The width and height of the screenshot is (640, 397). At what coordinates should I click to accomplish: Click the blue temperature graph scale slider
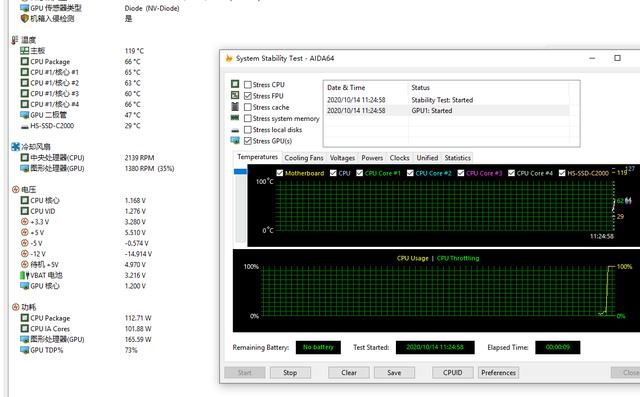(x=240, y=171)
